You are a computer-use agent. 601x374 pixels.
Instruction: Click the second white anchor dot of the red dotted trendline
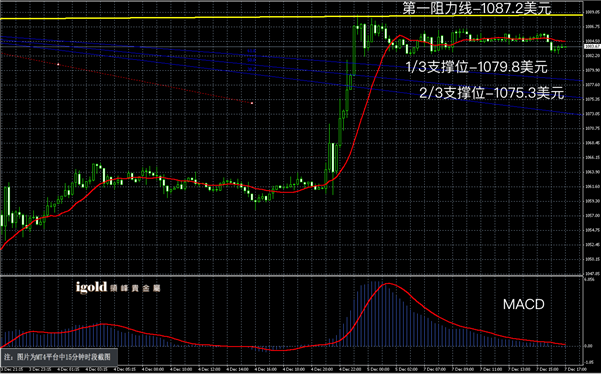click(x=252, y=103)
